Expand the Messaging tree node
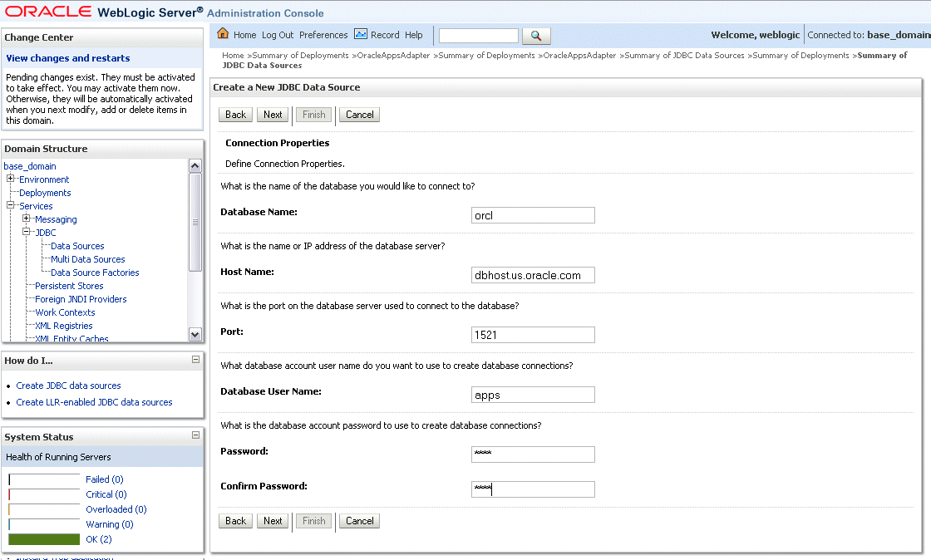This screenshot has width=931, height=560. (26, 219)
